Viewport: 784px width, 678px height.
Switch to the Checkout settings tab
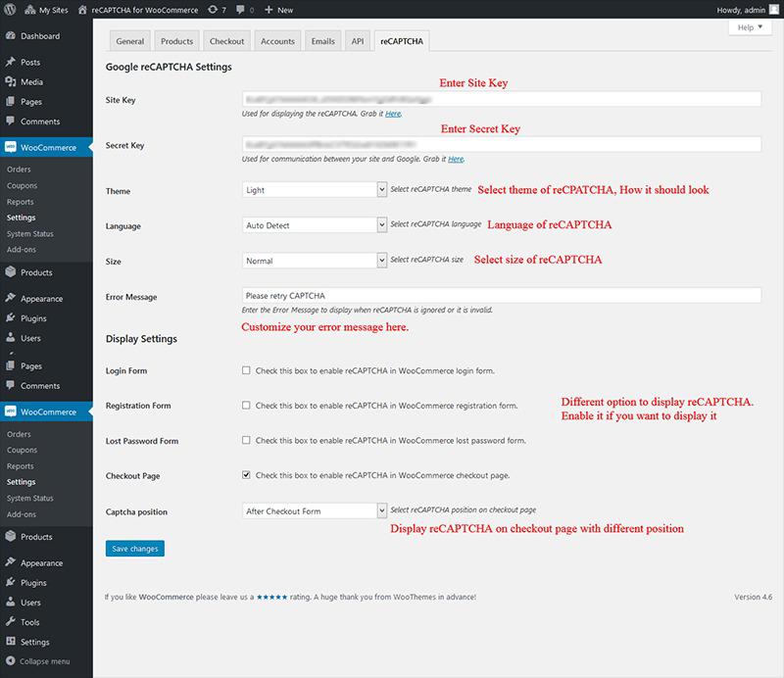[x=226, y=41]
